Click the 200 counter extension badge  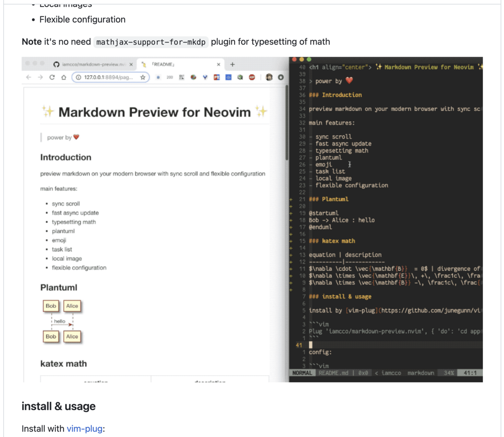(169, 77)
